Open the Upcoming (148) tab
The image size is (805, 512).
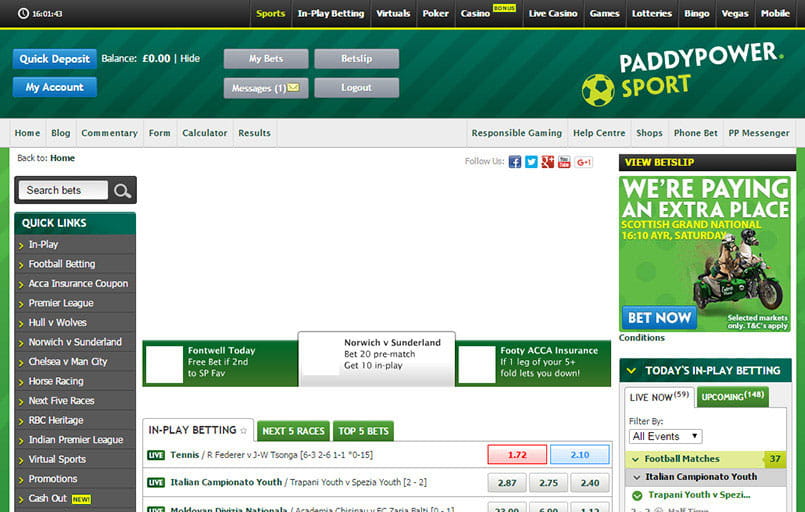[732, 397]
